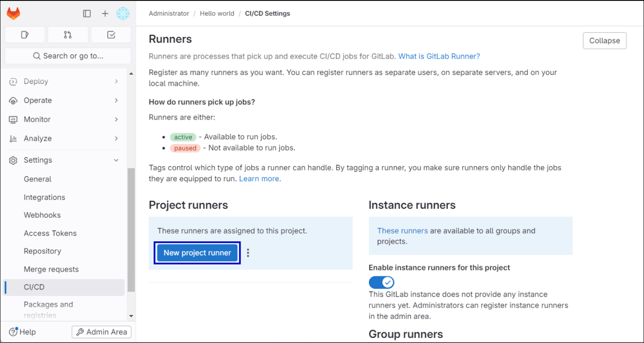This screenshot has height=343, width=644.
Task: Collapse the Runners section
Action: tap(604, 40)
